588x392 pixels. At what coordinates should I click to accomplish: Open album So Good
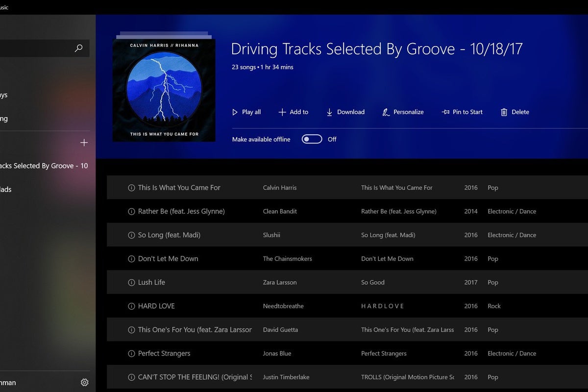373,283
